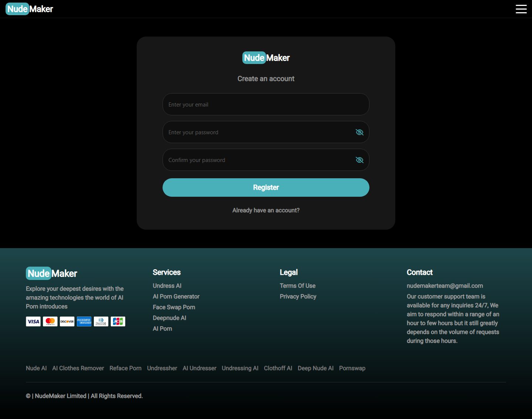Open the Nude AI footer link
Viewport: 532px width, 419px height.
tap(36, 368)
